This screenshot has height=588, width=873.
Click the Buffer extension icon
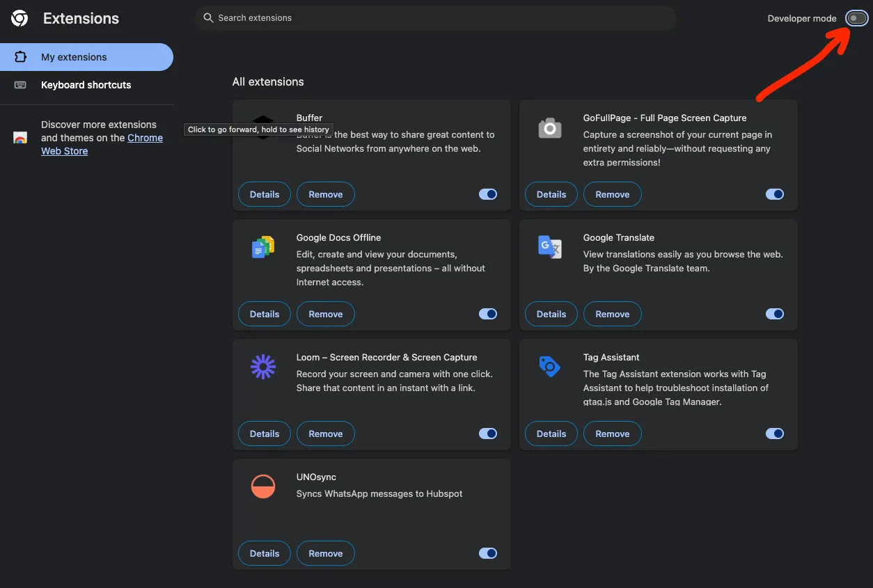point(262,127)
